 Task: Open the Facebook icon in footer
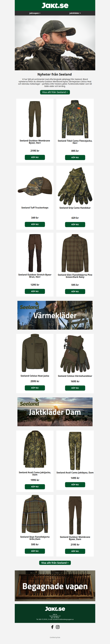[52, 627]
